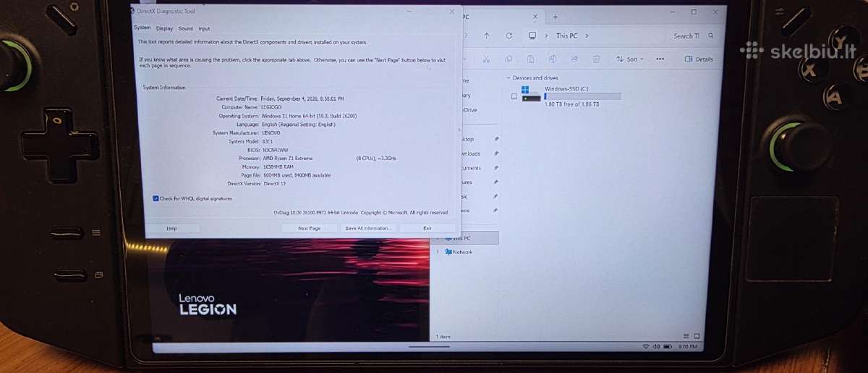Viewport: 868px width, 373px height.
Task: Click the pin icon beside Videos
Action: [496, 210]
